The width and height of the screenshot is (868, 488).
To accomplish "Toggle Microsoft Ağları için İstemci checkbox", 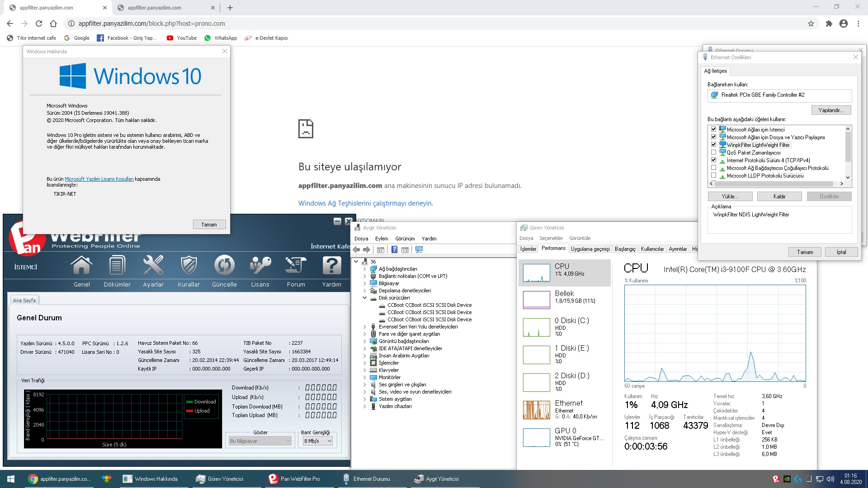I will 713,129.
